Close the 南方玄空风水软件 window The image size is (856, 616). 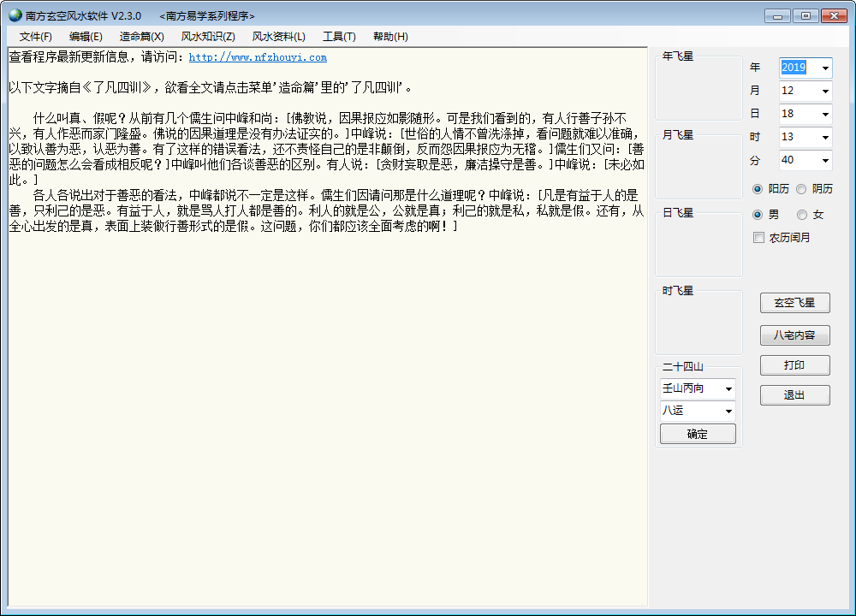click(834, 15)
